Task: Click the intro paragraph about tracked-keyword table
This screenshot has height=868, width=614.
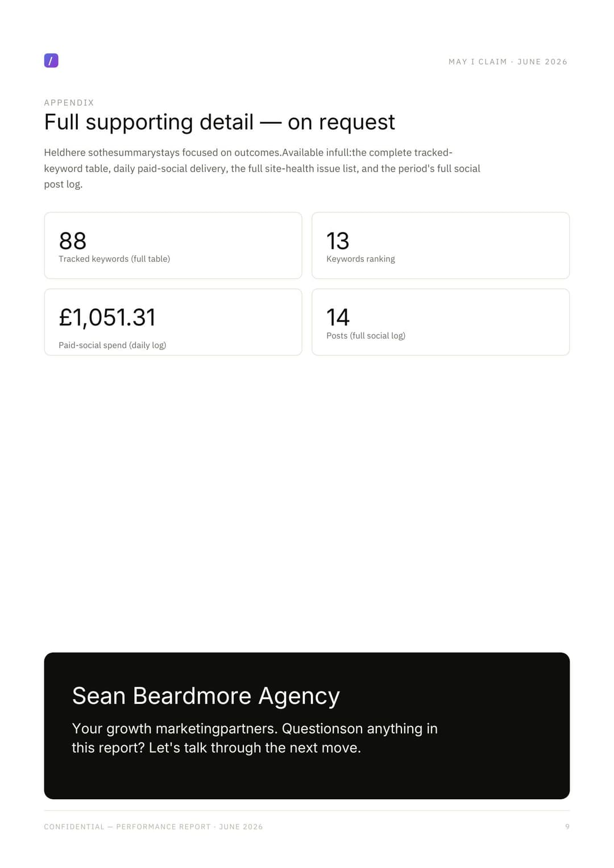Action: (x=262, y=168)
